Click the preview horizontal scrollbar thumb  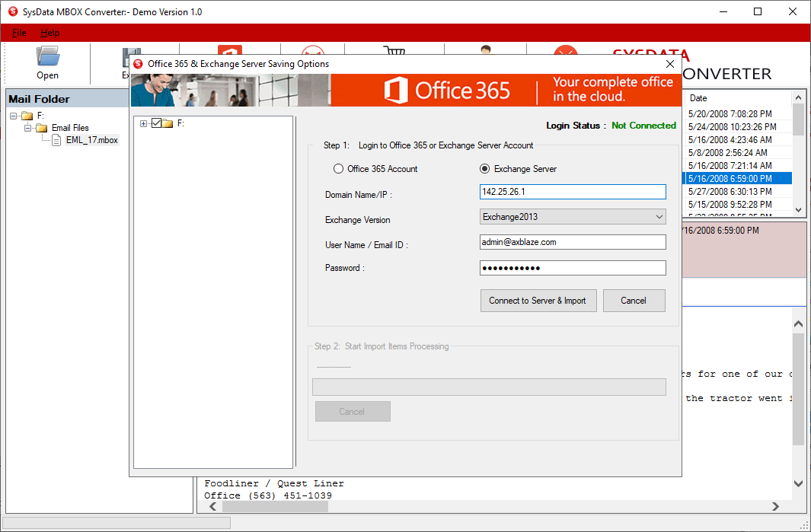(275, 507)
